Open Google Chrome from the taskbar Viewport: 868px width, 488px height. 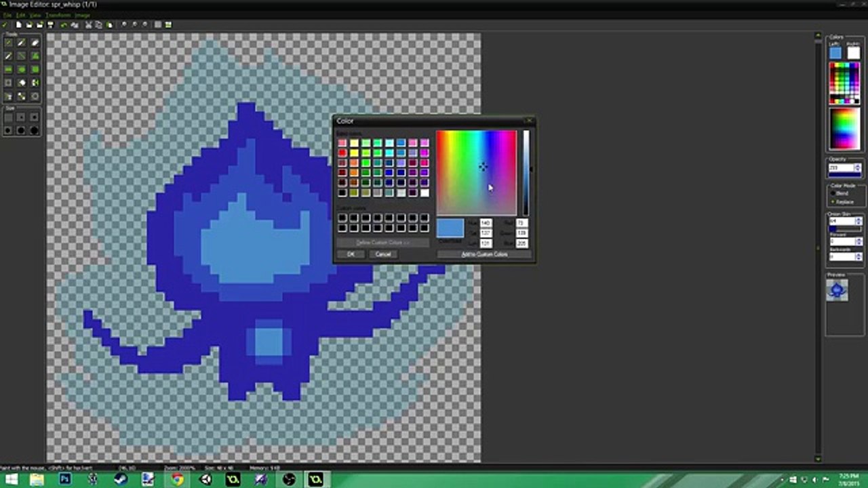pyautogui.click(x=176, y=480)
